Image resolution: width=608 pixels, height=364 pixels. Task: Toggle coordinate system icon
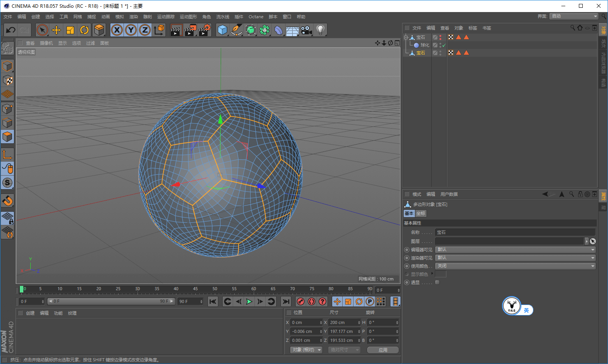159,30
